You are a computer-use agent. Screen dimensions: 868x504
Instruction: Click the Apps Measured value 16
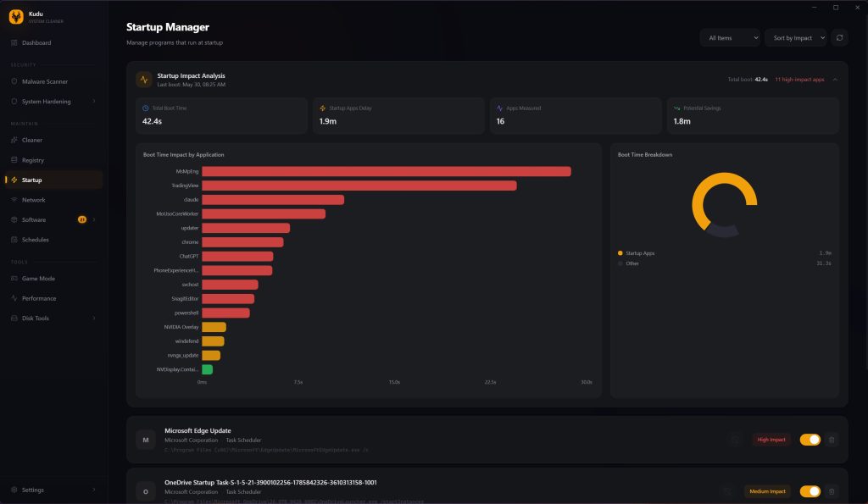[500, 121]
